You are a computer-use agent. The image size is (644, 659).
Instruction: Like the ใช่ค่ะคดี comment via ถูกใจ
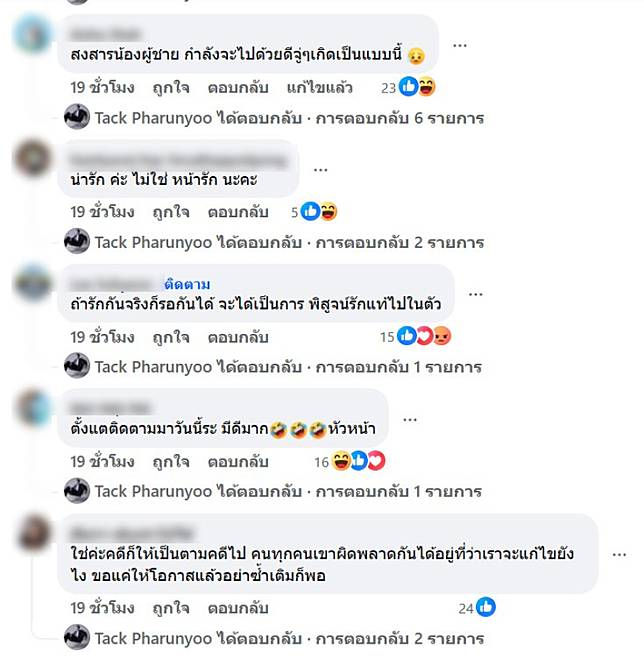[x=171, y=608]
